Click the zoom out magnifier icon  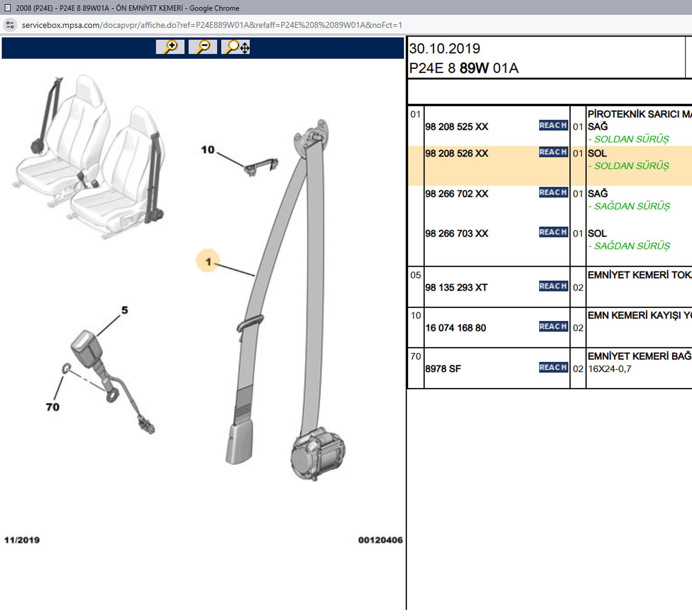point(202,47)
